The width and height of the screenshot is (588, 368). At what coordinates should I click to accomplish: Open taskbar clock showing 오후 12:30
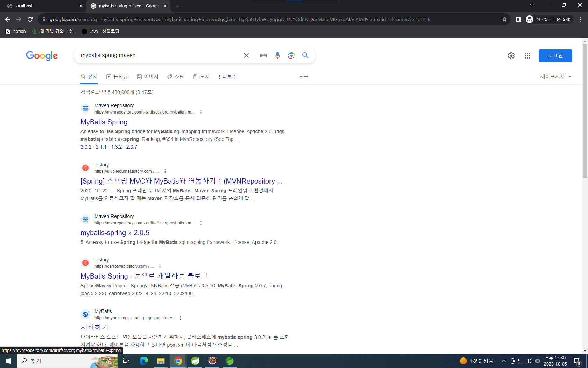[x=555, y=361]
